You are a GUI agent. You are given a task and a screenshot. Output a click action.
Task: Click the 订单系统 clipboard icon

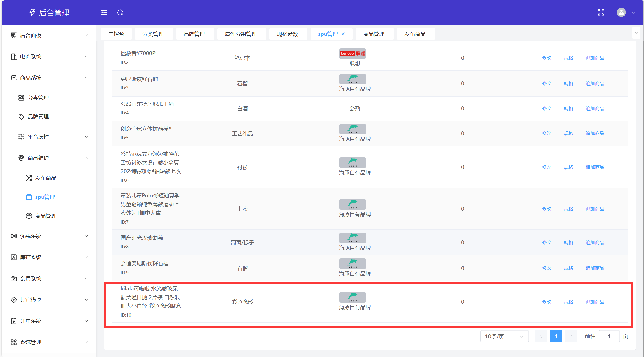[x=14, y=321]
